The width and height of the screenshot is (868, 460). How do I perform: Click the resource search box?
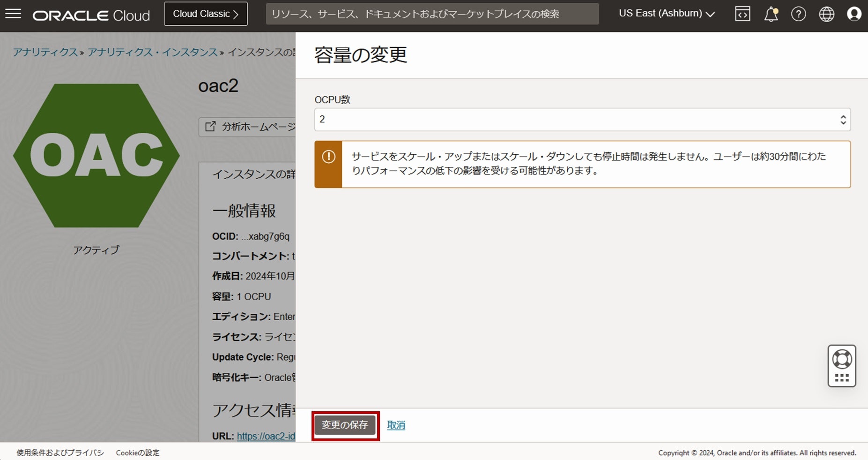(x=432, y=14)
